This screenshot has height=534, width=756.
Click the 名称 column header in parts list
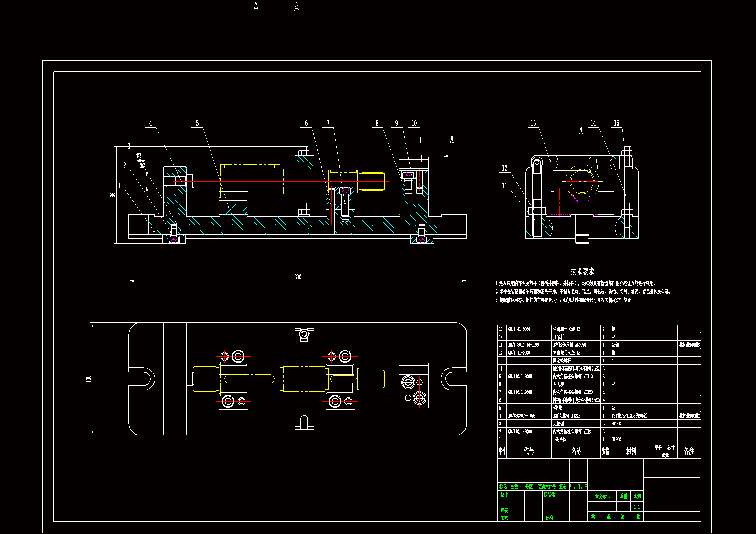point(576,451)
